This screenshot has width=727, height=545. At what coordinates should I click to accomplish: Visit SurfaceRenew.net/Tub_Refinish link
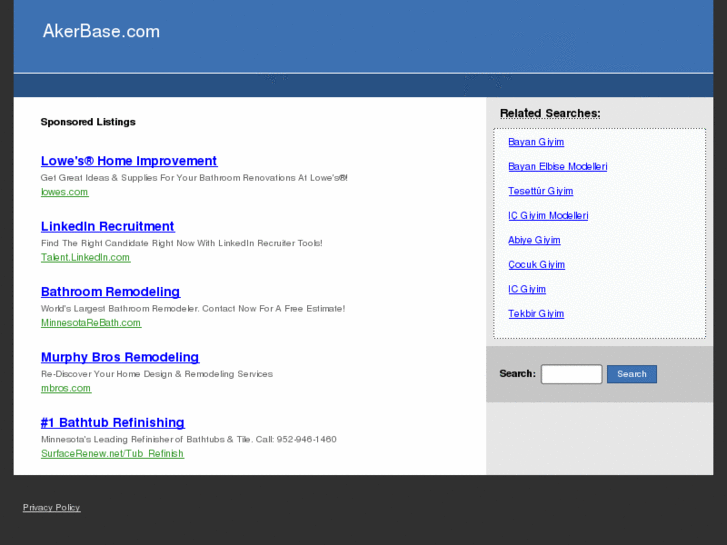[112, 454]
